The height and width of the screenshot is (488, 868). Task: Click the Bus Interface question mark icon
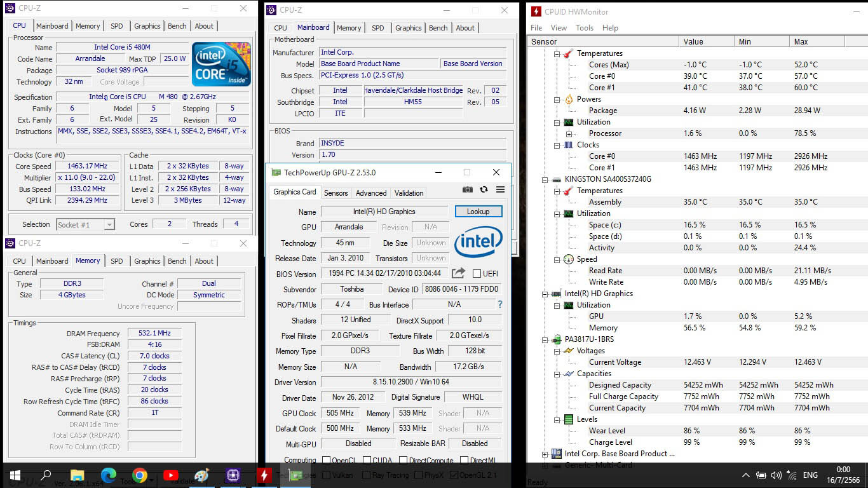[500, 304]
